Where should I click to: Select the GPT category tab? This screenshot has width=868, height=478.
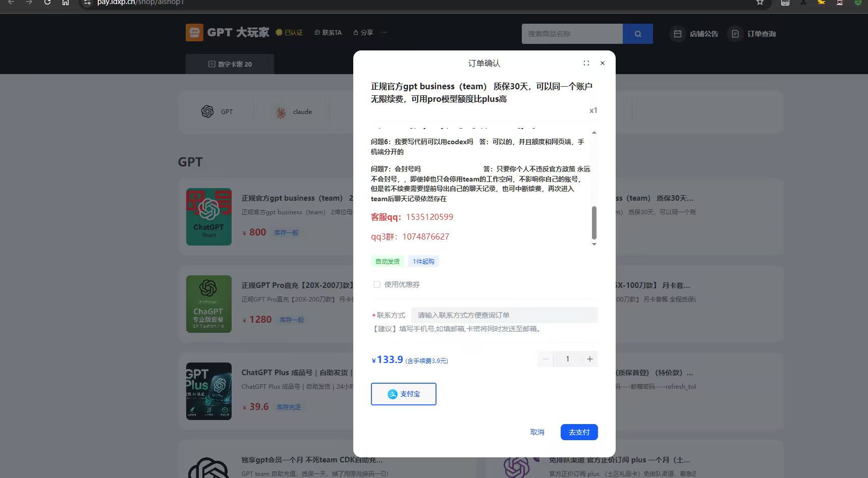(216, 111)
